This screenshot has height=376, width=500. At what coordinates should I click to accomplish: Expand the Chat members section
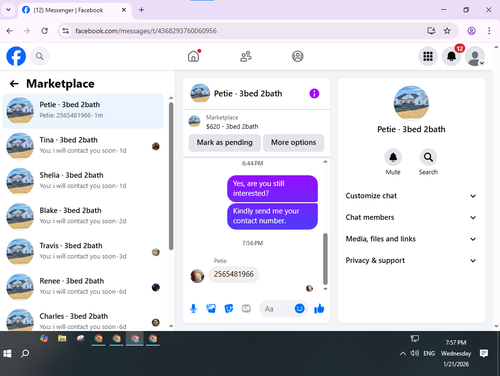pyautogui.click(x=411, y=217)
